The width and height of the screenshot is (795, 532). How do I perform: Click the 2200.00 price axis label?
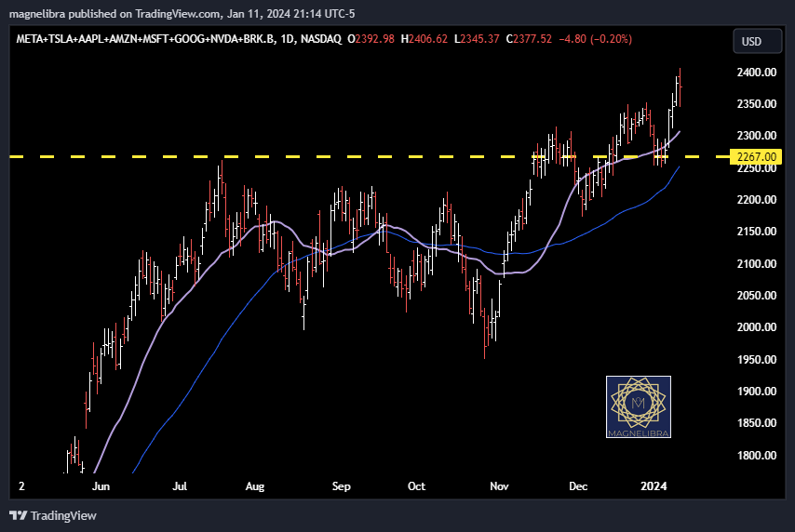(757, 200)
